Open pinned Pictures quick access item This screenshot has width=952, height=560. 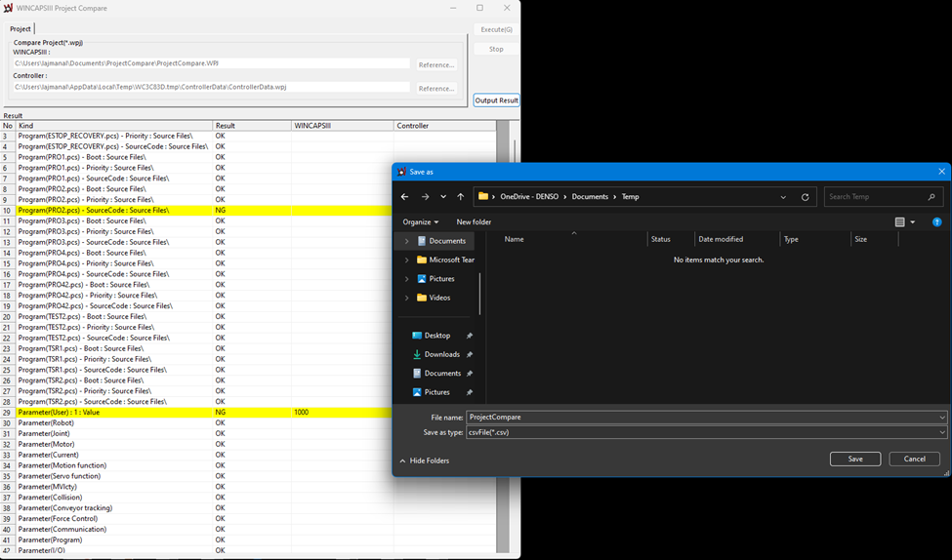431,392
